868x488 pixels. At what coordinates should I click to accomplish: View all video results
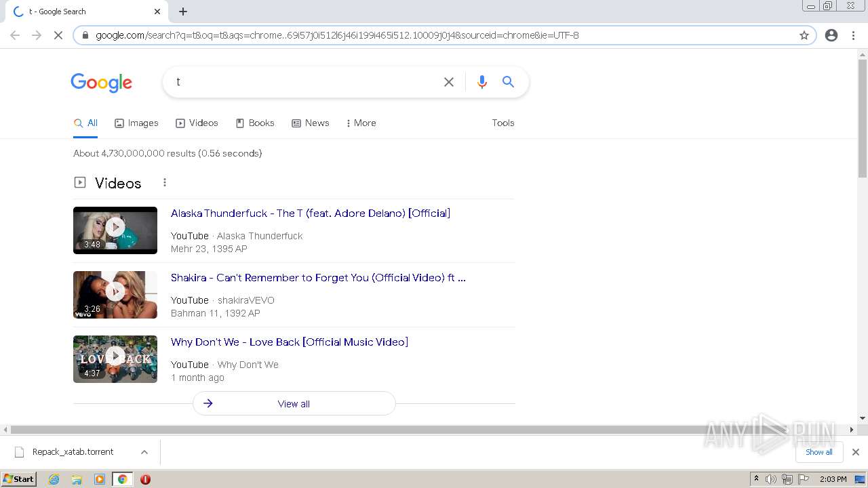tap(294, 404)
